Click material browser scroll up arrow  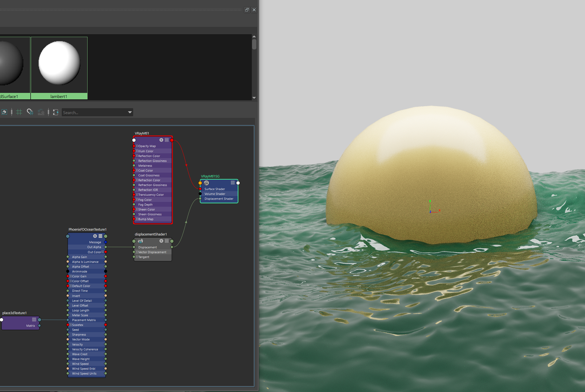click(x=254, y=37)
